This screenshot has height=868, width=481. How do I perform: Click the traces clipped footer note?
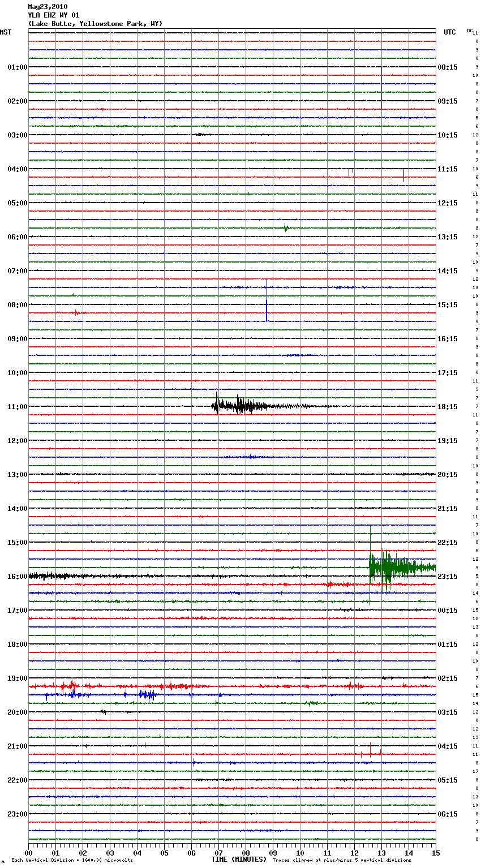[342, 860]
